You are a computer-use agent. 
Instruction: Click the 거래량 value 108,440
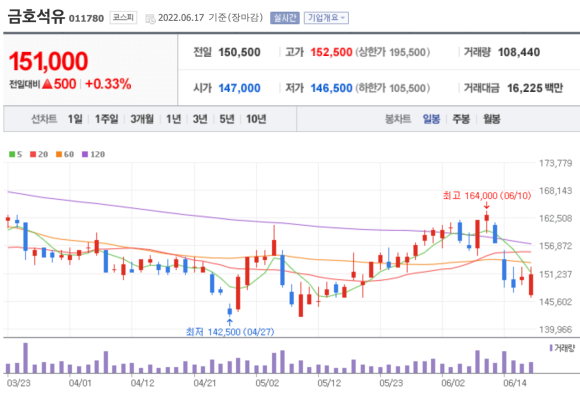click(519, 52)
